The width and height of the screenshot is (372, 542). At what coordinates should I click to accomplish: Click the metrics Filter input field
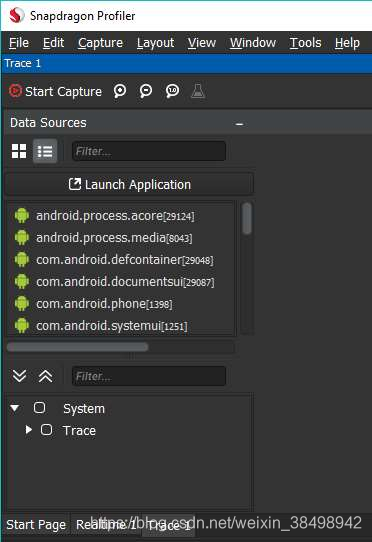[x=149, y=376]
